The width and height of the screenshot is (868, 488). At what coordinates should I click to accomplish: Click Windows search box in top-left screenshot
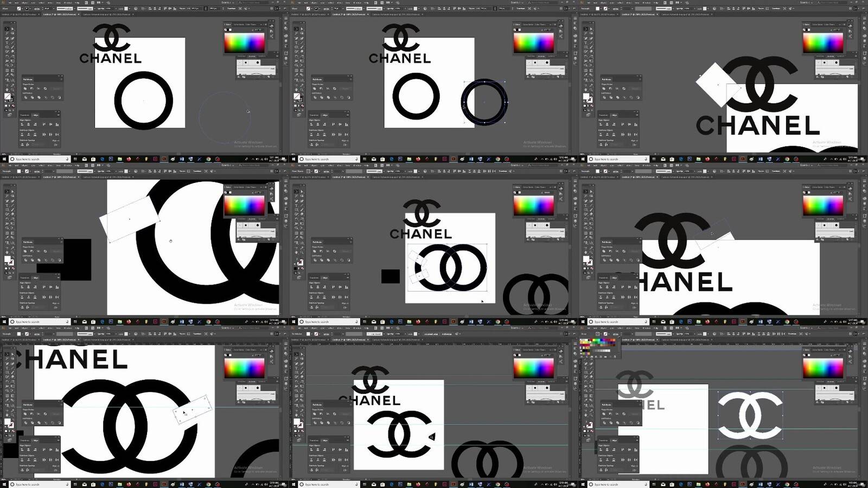pyautogui.click(x=39, y=159)
